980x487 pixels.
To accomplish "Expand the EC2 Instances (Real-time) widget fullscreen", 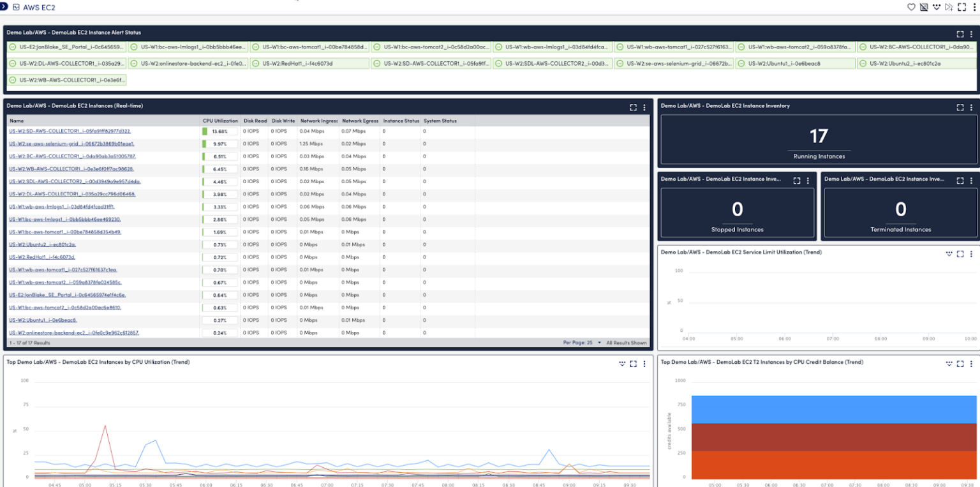I will point(634,107).
